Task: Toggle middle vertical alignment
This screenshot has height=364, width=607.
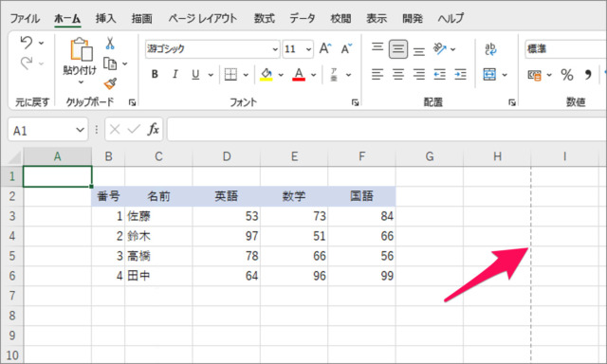Action: pyautogui.click(x=398, y=48)
